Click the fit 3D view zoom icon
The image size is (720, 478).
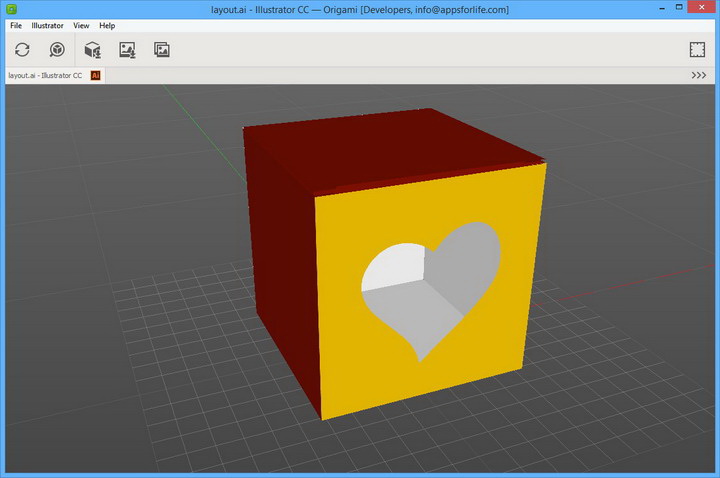pyautogui.click(x=57, y=49)
